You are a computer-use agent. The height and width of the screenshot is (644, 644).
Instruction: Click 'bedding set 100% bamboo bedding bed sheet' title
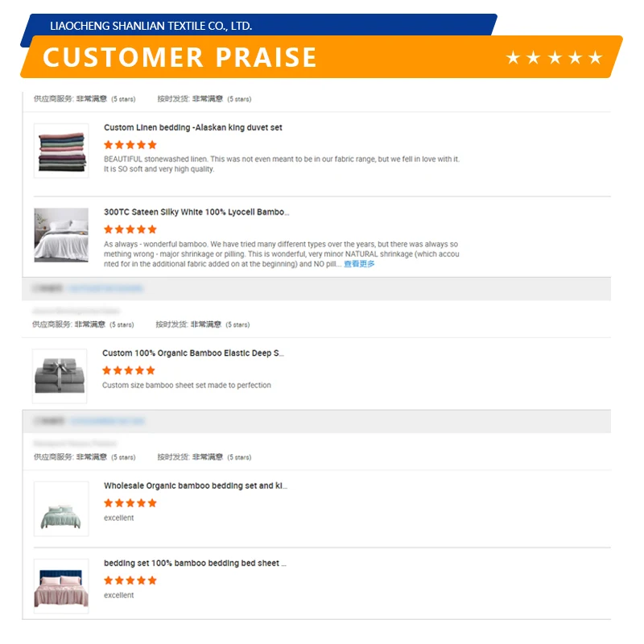click(x=195, y=563)
